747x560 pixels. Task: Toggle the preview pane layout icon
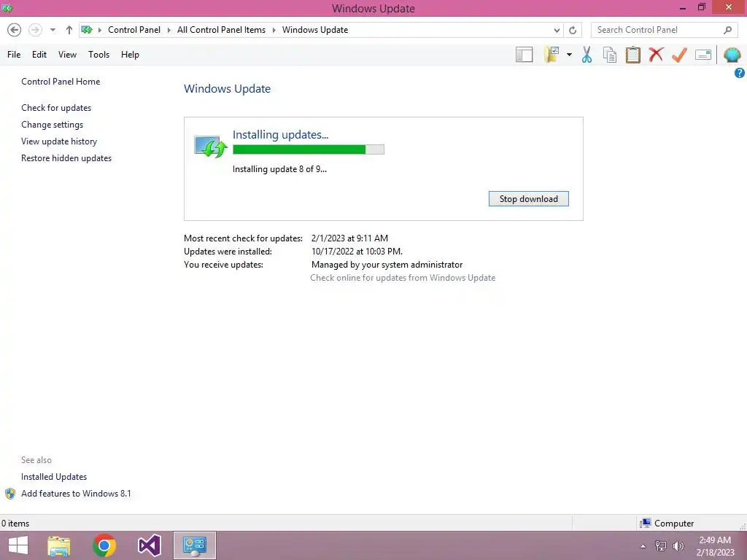point(524,55)
